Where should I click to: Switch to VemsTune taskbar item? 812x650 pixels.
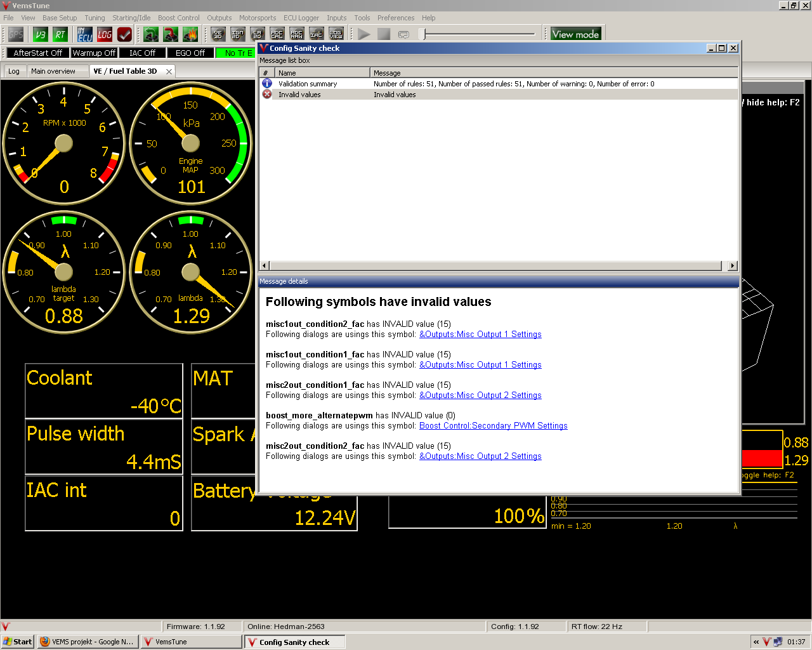[191, 642]
